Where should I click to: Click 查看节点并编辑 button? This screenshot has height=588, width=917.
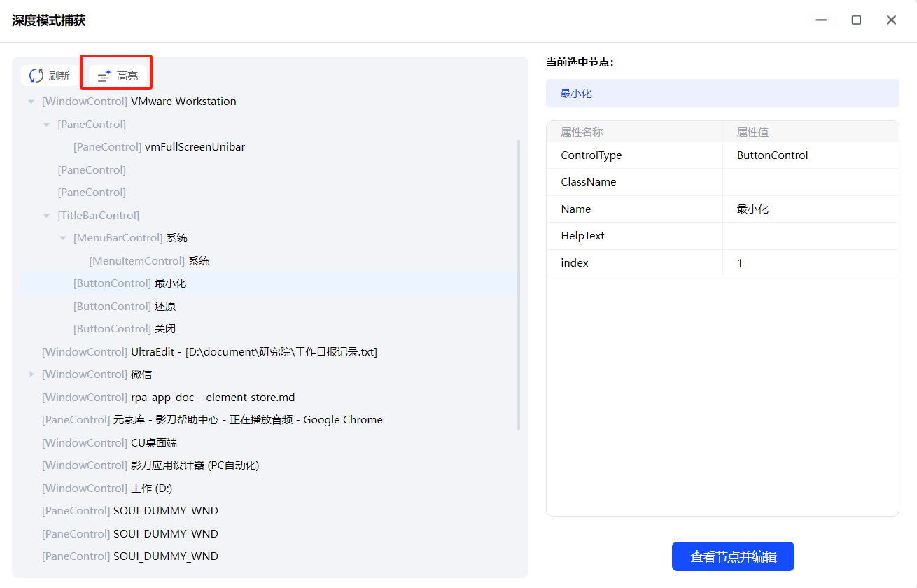pos(733,556)
